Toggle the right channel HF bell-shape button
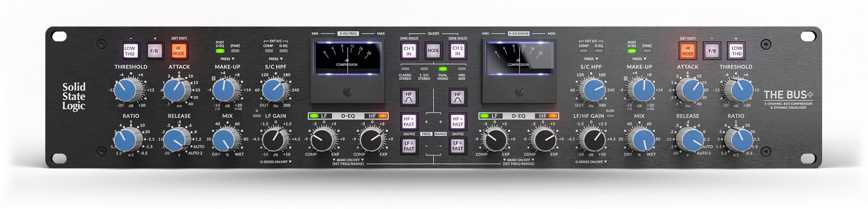The image size is (868, 209). point(458,97)
